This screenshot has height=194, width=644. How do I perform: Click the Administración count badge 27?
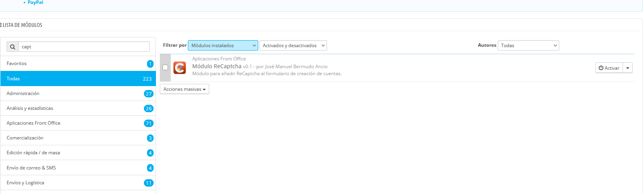(149, 93)
